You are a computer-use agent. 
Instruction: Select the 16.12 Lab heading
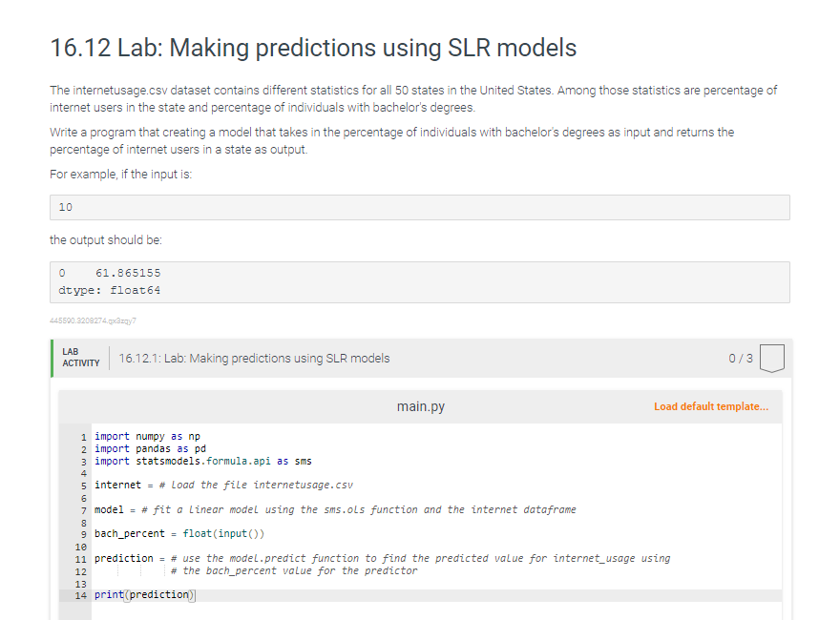(313, 48)
